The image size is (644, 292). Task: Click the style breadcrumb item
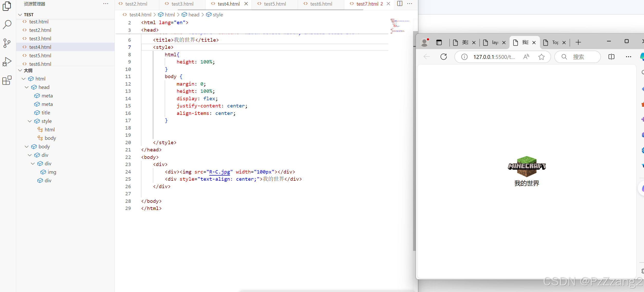tap(215, 15)
